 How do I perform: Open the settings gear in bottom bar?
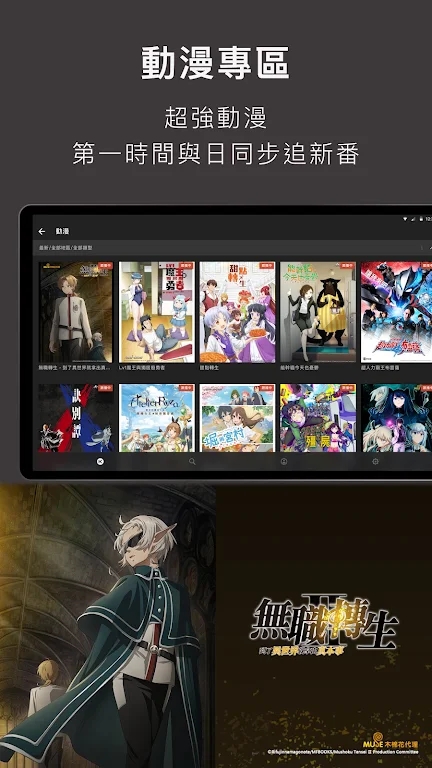coord(376,461)
